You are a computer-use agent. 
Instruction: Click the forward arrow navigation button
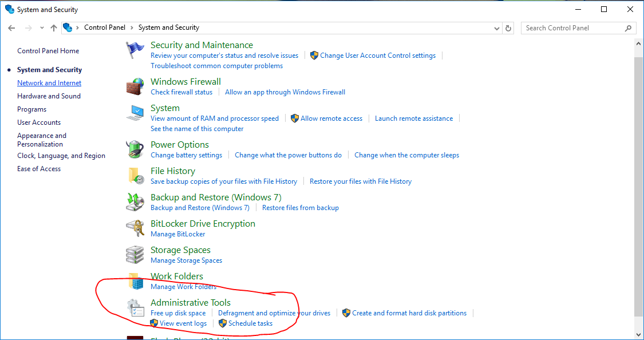pos(29,28)
